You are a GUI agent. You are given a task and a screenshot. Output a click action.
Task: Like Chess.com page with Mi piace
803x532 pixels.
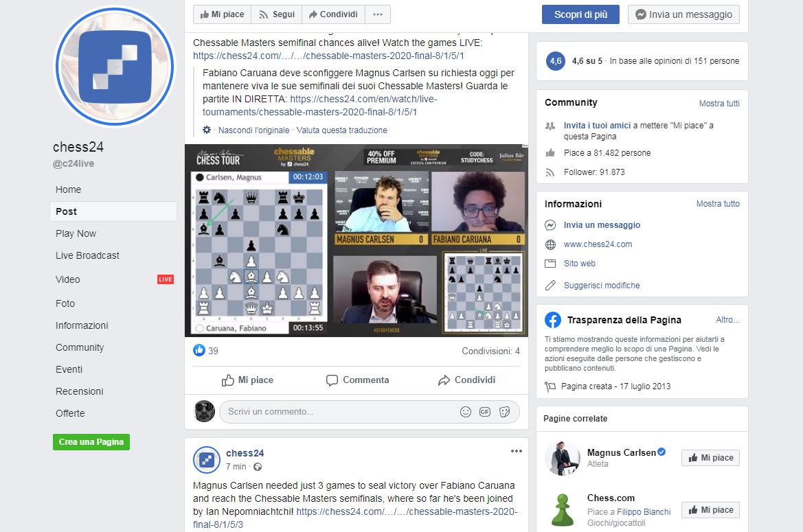(x=710, y=510)
